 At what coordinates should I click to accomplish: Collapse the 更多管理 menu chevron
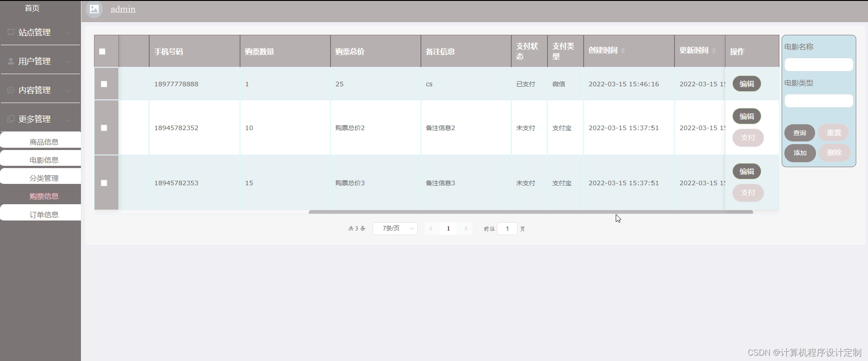[x=68, y=120]
